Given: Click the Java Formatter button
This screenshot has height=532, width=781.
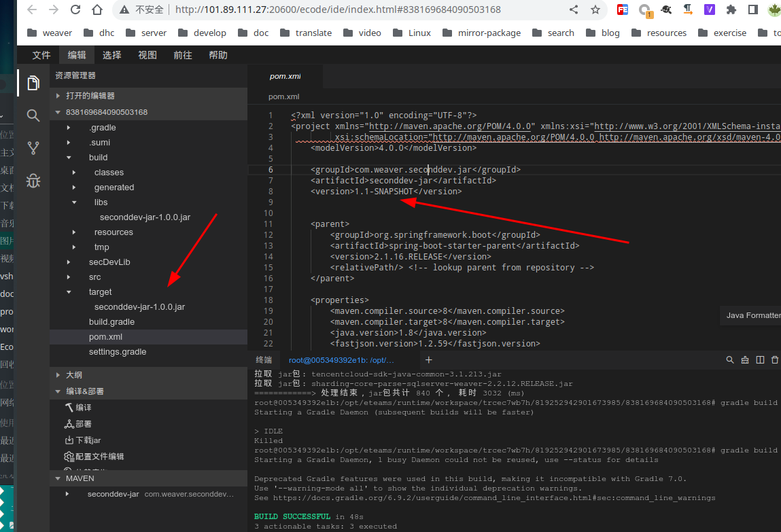Looking at the screenshot, I should tap(750, 315).
